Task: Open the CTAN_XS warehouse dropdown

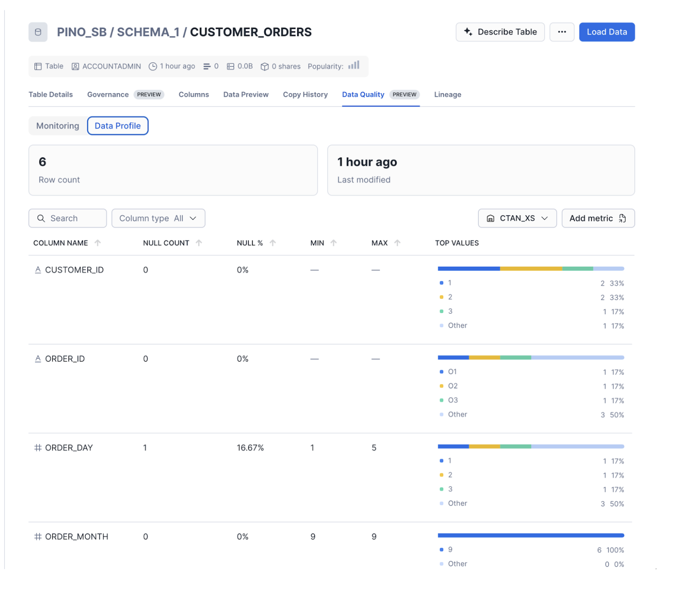Action: [x=517, y=218]
